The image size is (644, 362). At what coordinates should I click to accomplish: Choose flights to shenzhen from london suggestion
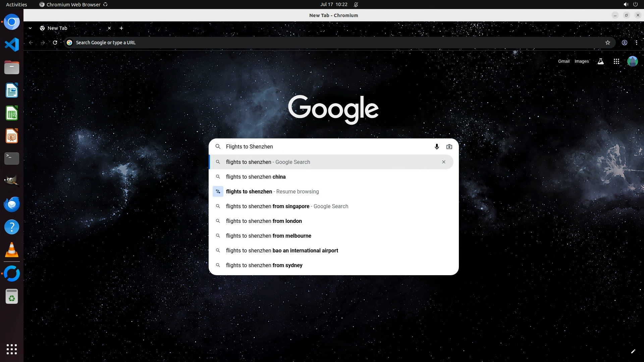tap(264, 221)
